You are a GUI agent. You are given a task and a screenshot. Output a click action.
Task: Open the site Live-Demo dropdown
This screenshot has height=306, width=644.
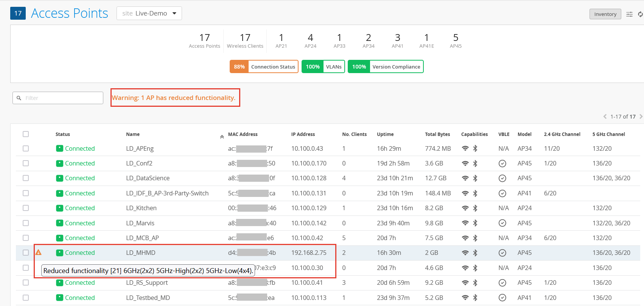(149, 13)
